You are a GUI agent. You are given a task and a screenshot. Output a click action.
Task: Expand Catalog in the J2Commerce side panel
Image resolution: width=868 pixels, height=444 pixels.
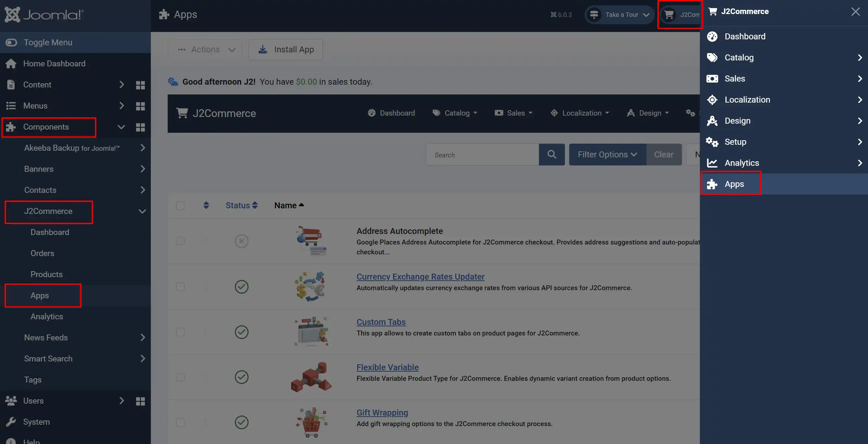860,58
